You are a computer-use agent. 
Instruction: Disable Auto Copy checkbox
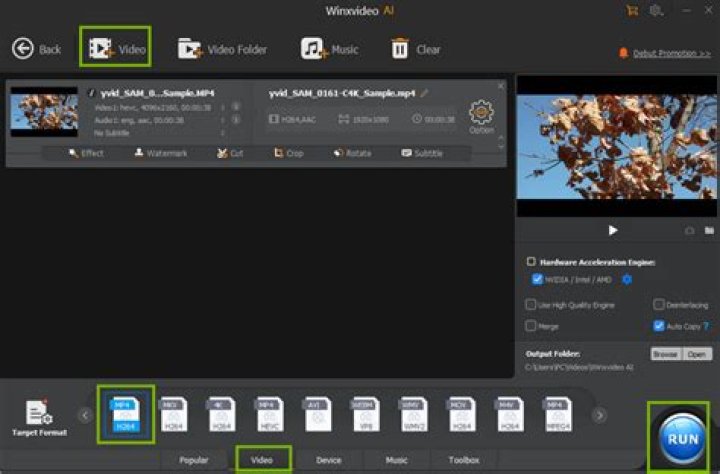(x=658, y=326)
